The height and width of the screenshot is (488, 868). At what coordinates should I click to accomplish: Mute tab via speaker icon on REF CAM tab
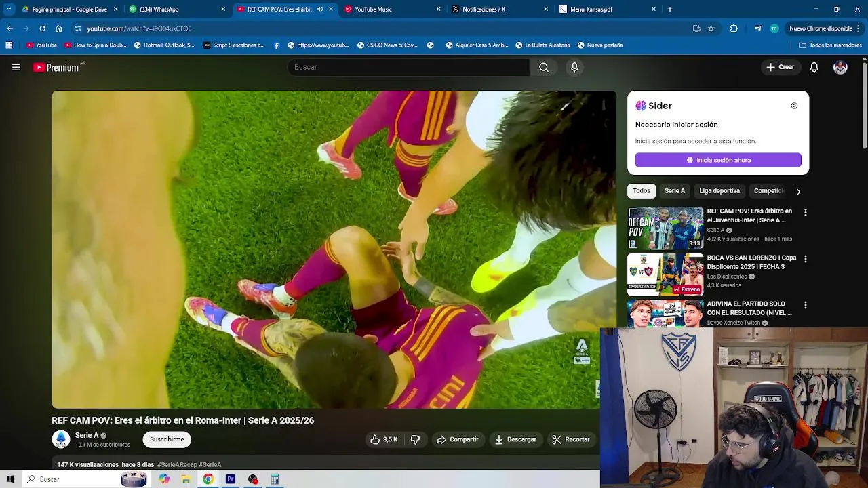point(320,9)
